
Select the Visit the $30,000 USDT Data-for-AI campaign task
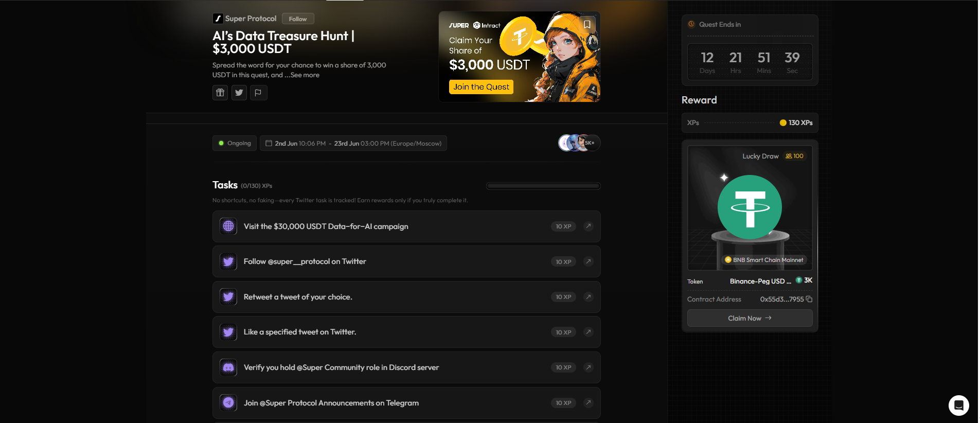[x=406, y=226]
